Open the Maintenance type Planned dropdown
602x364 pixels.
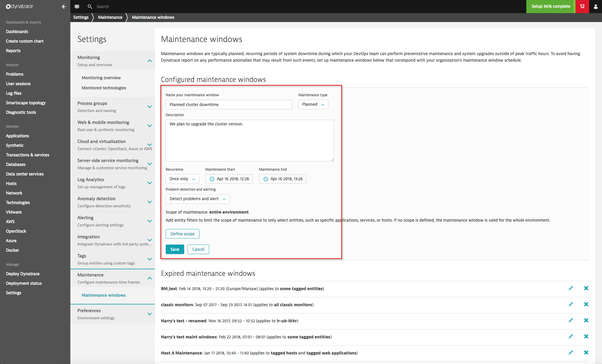pos(313,105)
